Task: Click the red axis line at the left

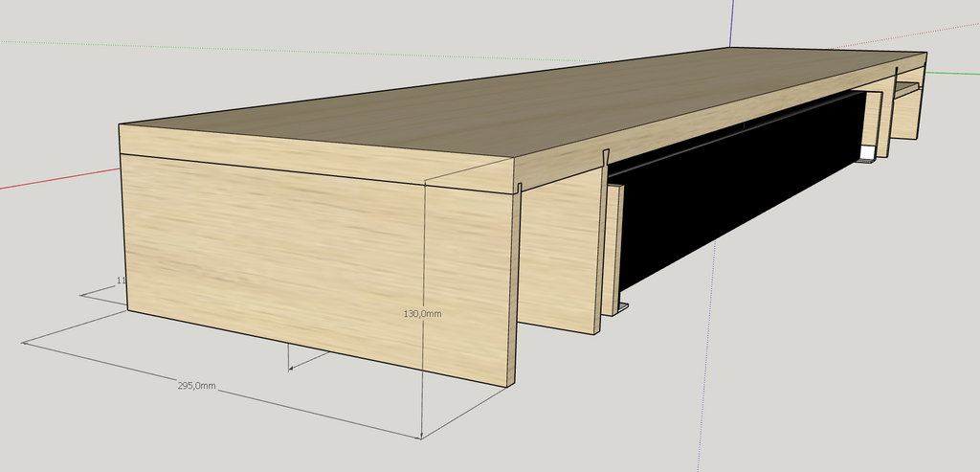Action: coord(59,178)
